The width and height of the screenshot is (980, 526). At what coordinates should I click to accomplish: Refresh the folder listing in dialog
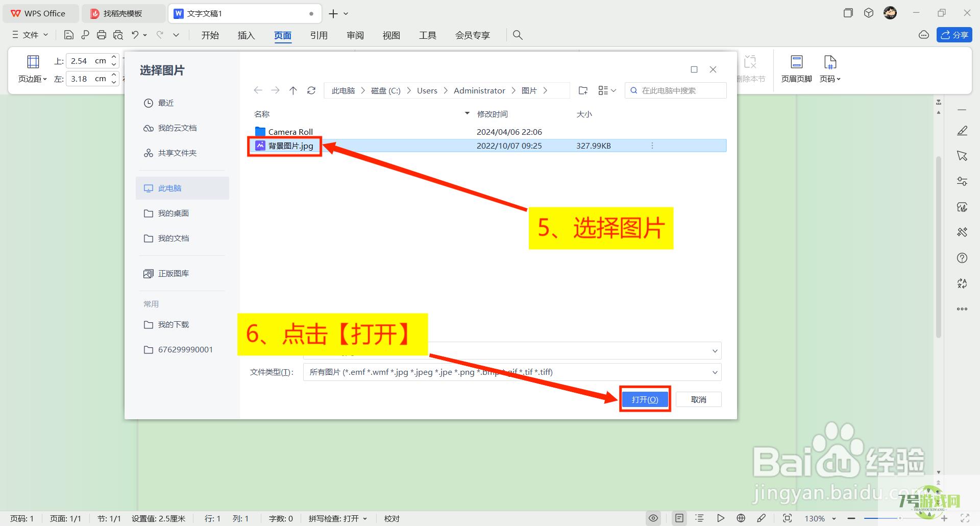click(311, 90)
